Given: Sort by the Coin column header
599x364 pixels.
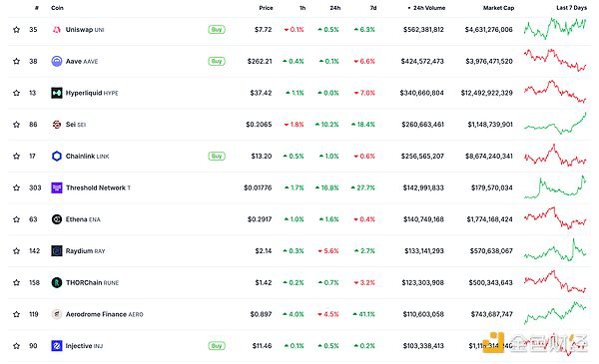Looking at the screenshot, I should click(x=57, y=8).
